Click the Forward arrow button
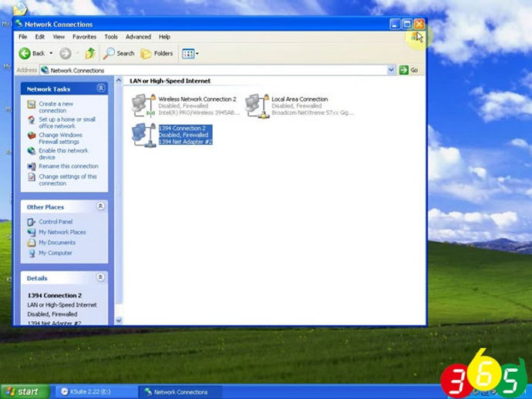This screenshot has height=399, width=532. tap(65, 53)
